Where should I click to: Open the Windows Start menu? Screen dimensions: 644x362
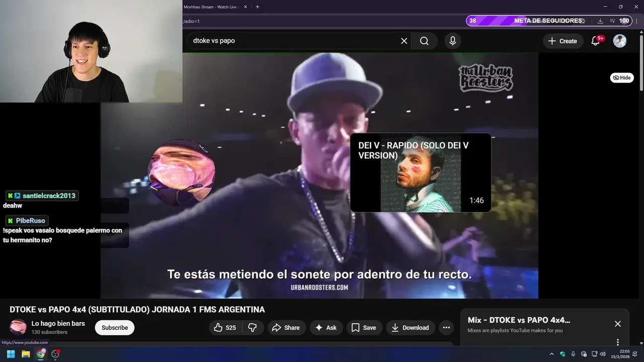11,354
